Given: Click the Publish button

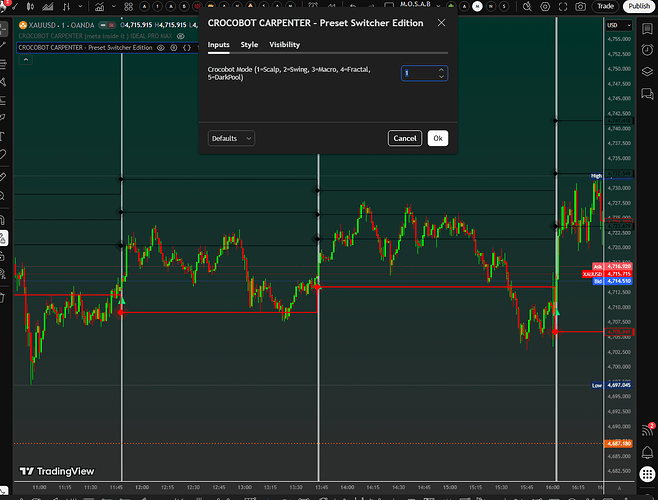Looking at the screenshot, I should point(639,6).
